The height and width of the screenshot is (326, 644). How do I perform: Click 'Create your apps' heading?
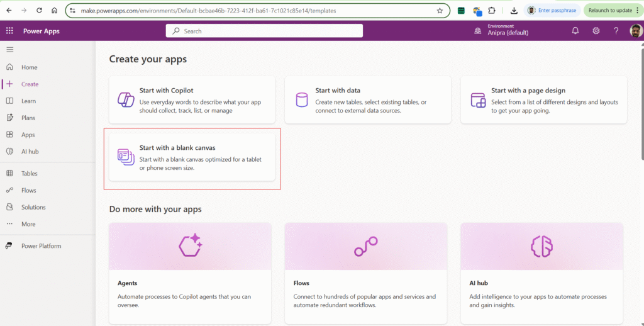[x=148, y=59]
